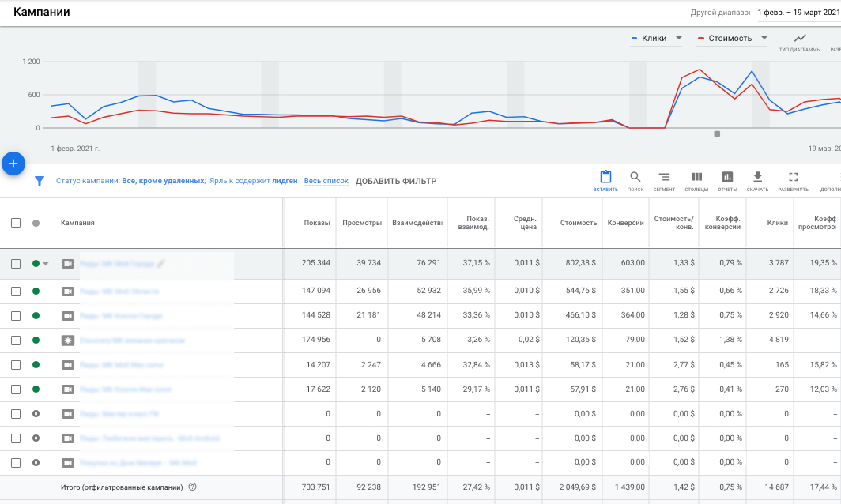841x504 pixels.
Task: Click the clicks cell 4 819
Action: click(x=779, y=339)
